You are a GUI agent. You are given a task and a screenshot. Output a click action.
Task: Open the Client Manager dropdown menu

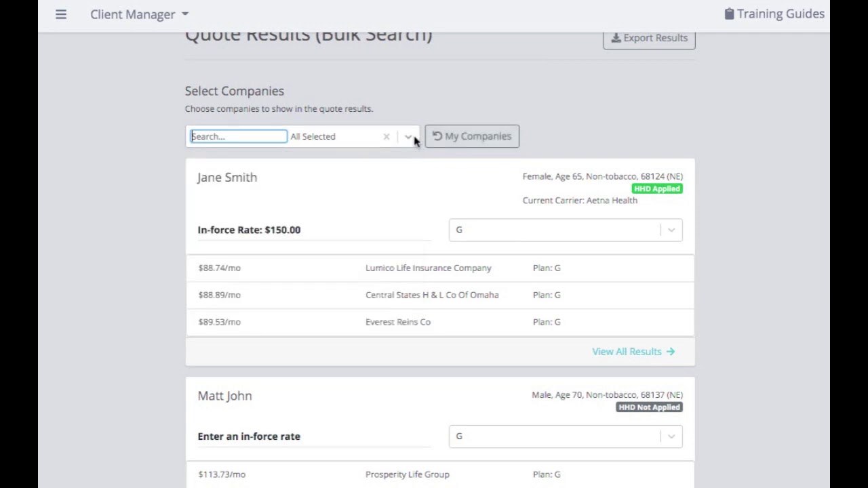pyautogui.click(x=140, y=14)
